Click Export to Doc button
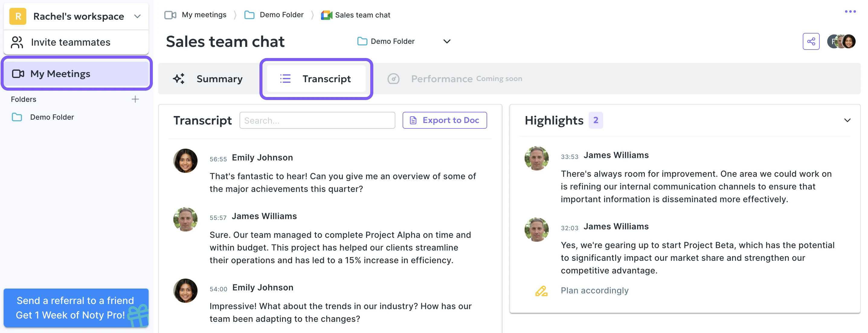Image resolution: width=868 pixels, height=333 pixels. pyautogui.click(x=445, y=120)
